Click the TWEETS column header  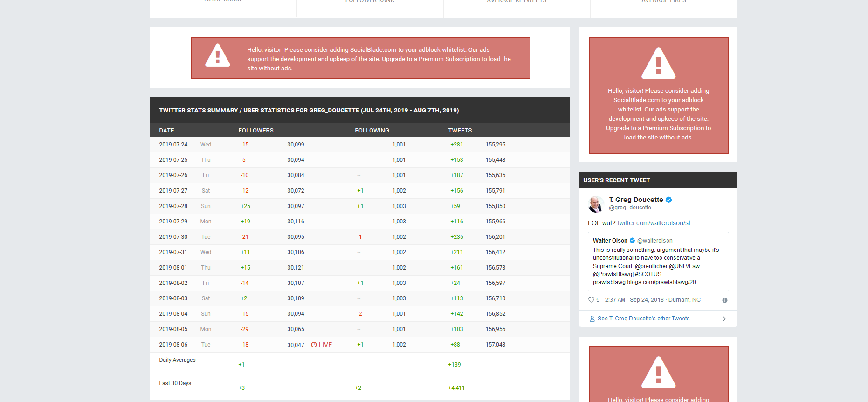pos(460,131)
